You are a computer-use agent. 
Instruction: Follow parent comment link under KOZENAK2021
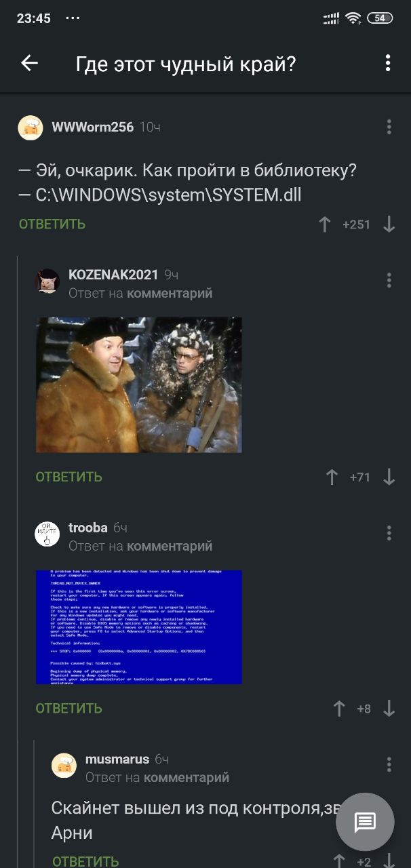[x=170, y=293]
